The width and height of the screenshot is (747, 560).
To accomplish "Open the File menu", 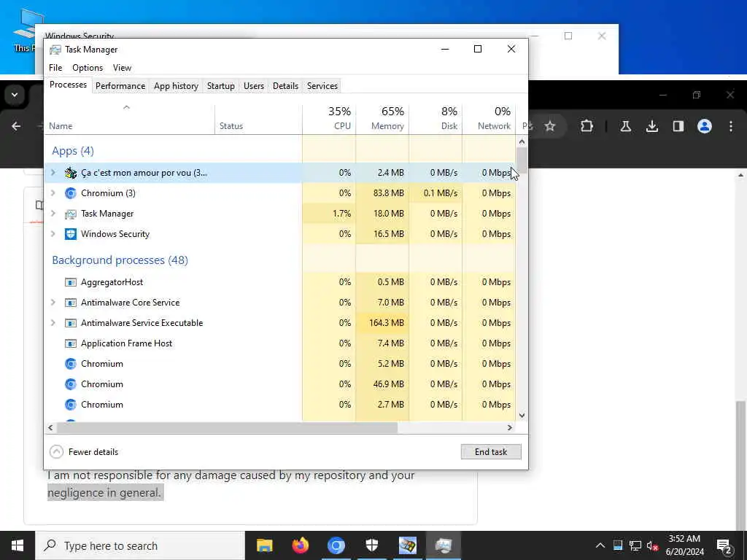I will click(x=55, y=68).
